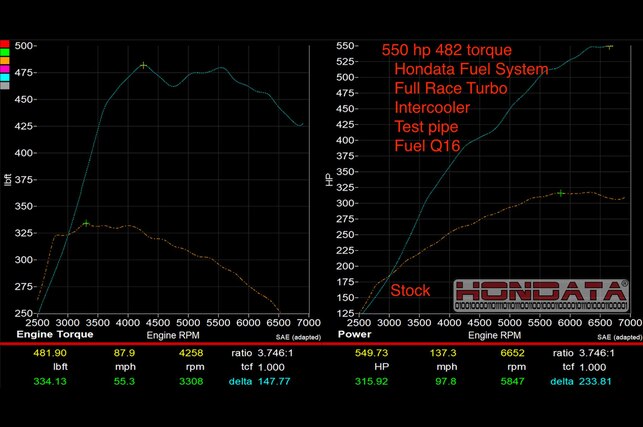Click the green run color swatch
This screenshot has width=643, height=427.
(5, 53)
